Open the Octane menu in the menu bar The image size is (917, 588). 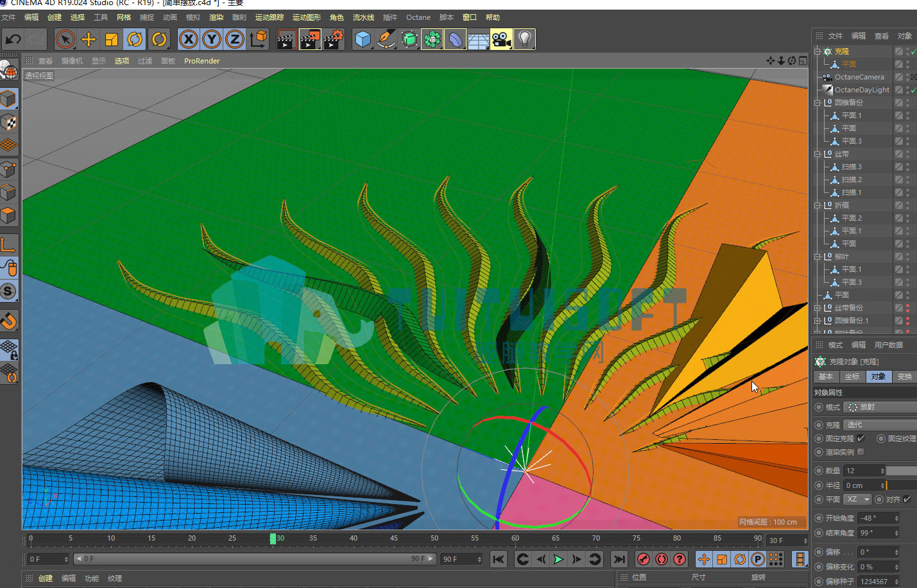418,17
